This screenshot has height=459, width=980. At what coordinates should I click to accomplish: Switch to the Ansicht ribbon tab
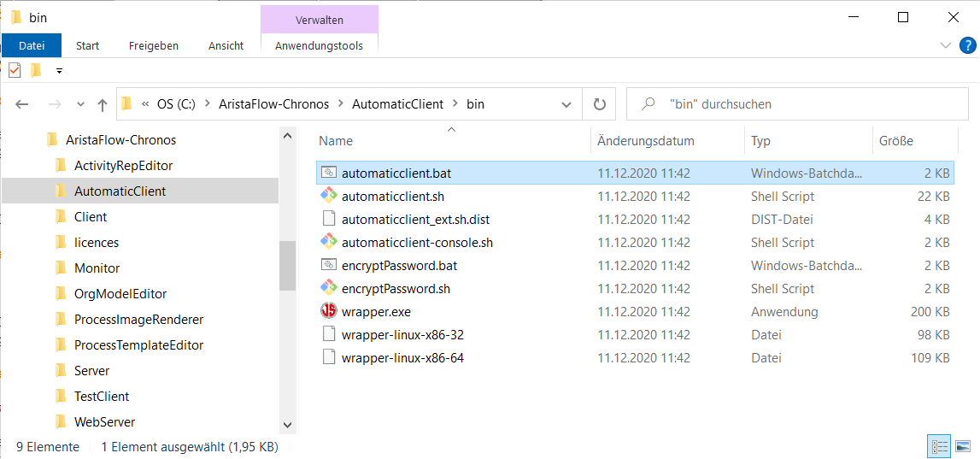pyautogui.click(x=226, y=45)
